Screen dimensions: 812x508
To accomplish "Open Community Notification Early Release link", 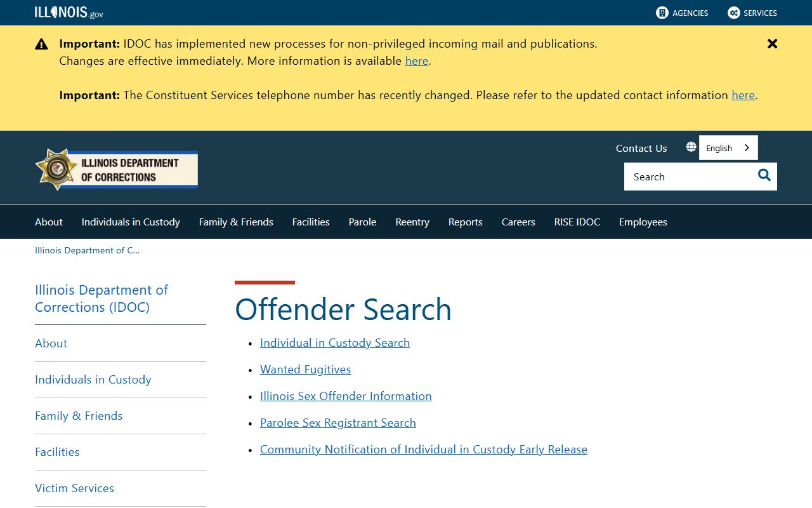I will [x=424, y=450].
